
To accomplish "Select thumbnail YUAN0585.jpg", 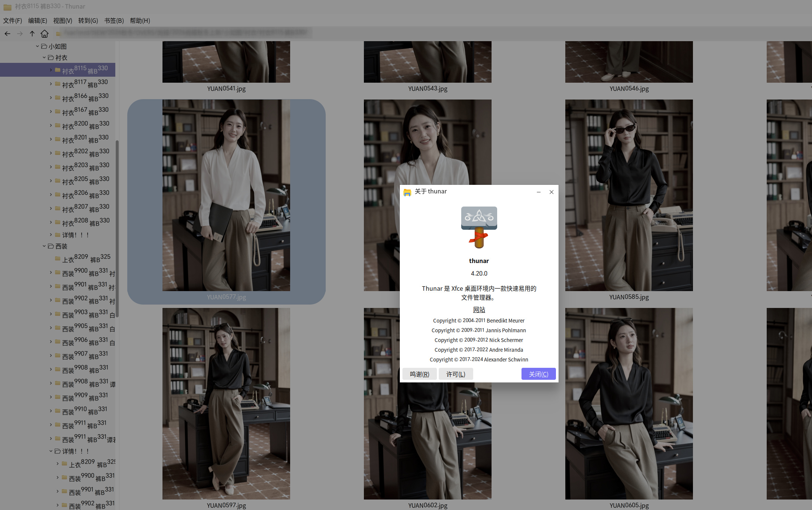I will [629, 195].
